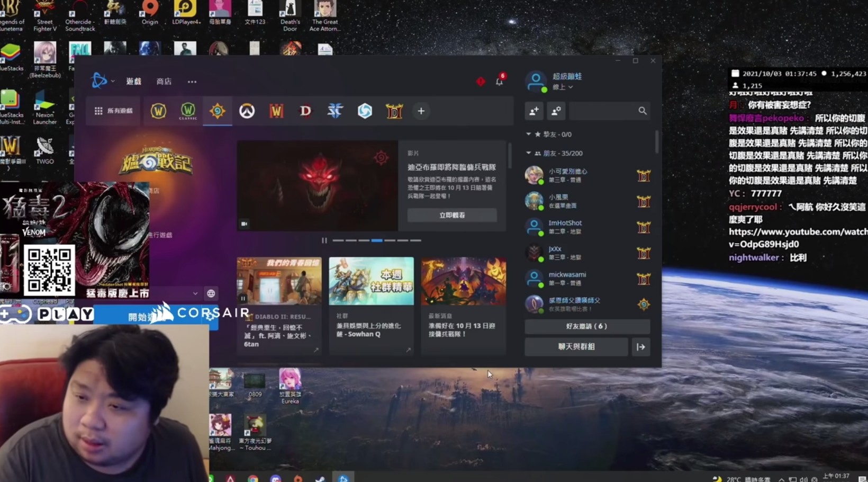Jump to the last carousel slide indicator
Screen dimensions: 868x482
pos(416,240)
